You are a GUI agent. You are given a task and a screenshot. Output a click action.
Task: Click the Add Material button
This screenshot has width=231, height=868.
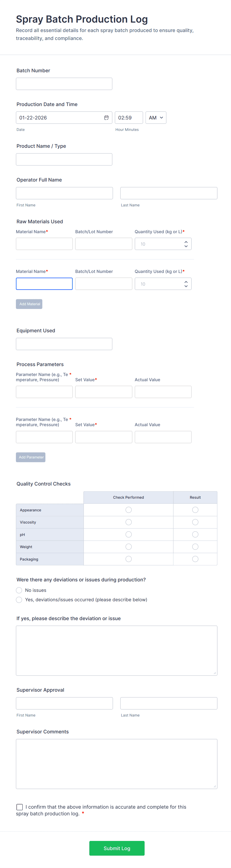[29, 304]
